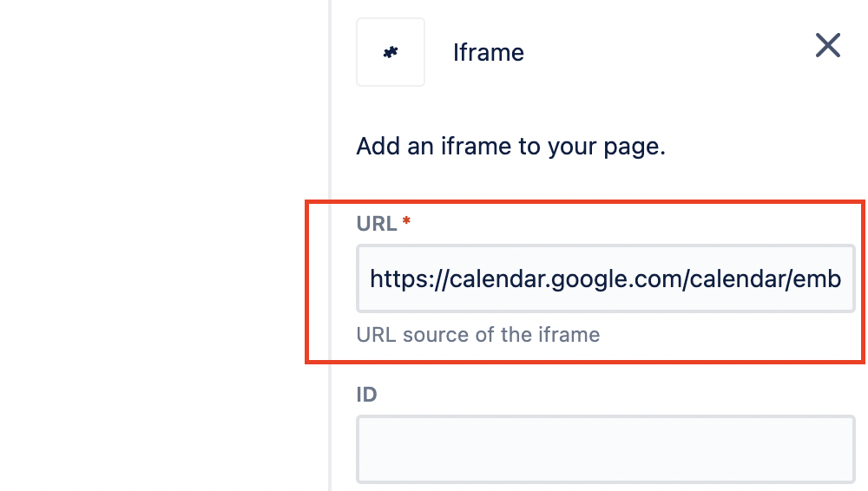This screenshot has height=491, width=868.
Task: Click the 'Add an iframe to your page.' description
Action: (x=510, y=147)
